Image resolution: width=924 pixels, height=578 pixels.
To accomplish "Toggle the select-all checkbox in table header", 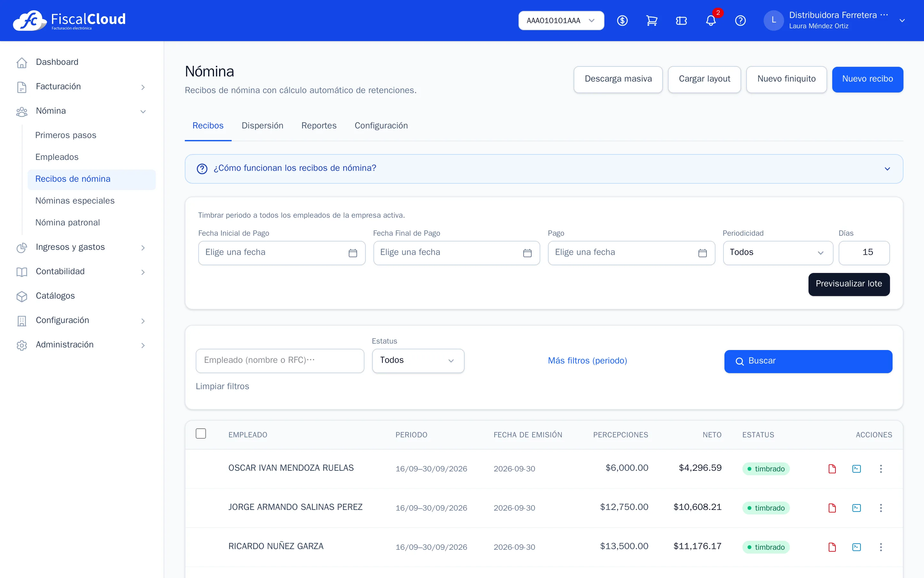I will coord(201,433).
